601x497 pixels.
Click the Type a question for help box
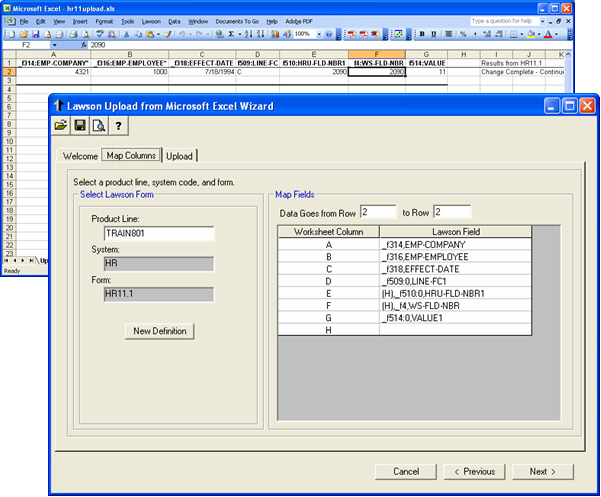tap(505, 21)
